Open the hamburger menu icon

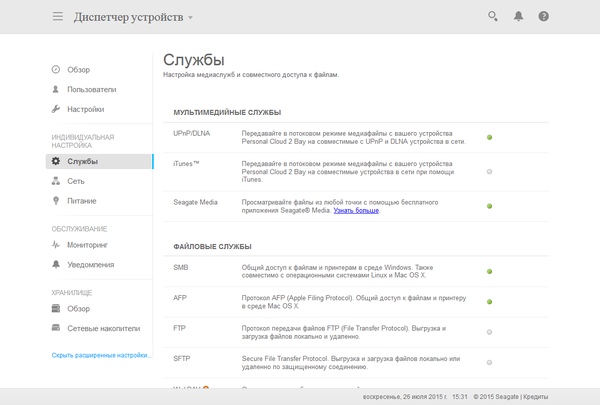tap(57, 17)
